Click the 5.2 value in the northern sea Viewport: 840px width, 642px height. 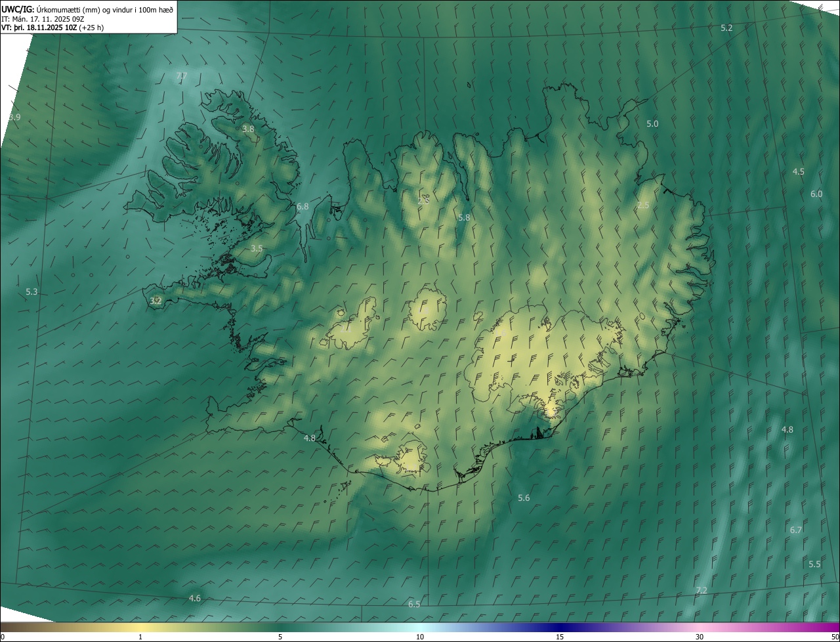(726, 28)
